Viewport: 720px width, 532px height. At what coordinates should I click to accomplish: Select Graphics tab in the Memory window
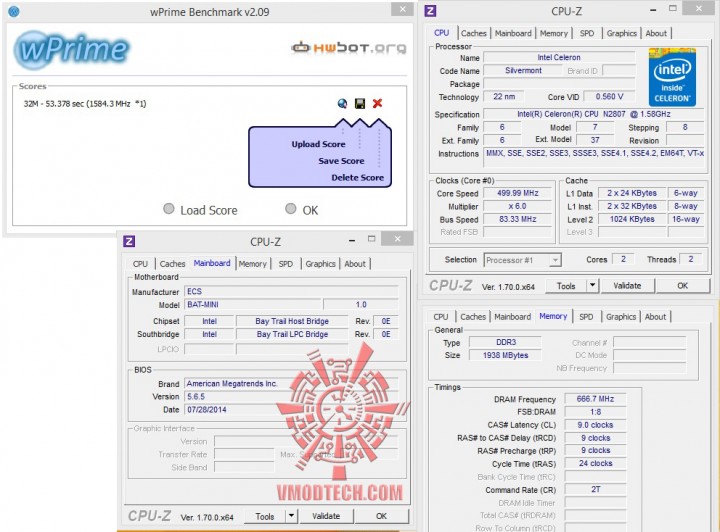click(621, 317)
